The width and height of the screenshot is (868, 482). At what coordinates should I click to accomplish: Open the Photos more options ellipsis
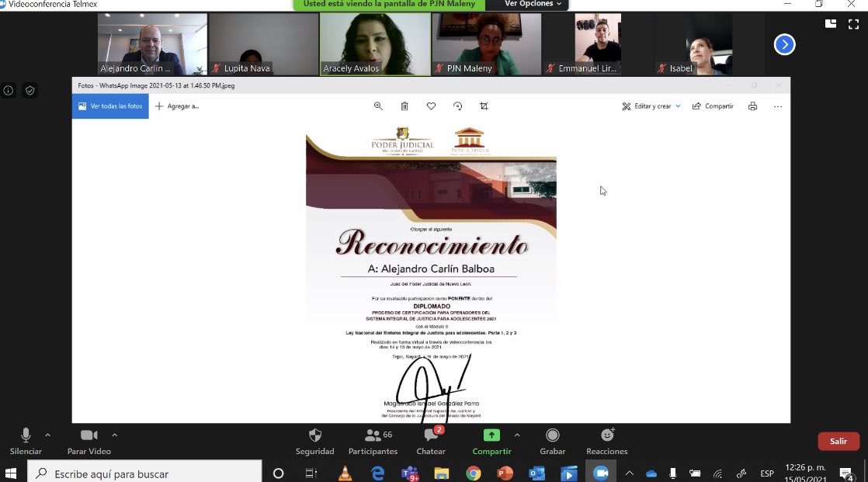coord(778,106)
